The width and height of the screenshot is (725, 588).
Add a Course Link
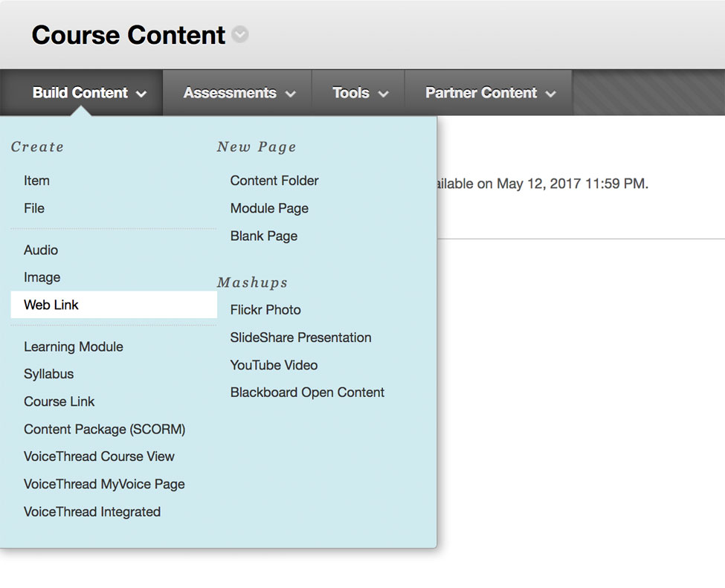pos(59,401)
